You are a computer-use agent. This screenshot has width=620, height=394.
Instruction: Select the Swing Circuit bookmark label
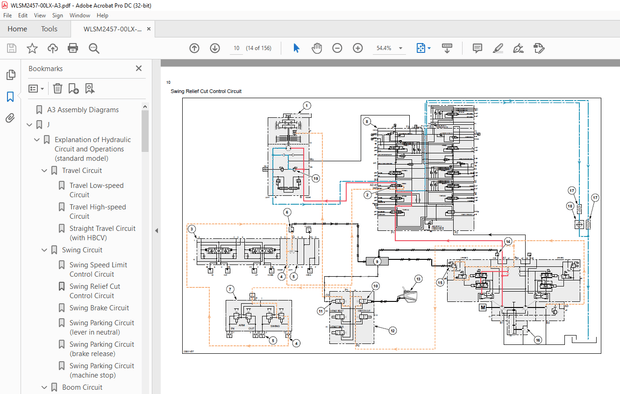82,250
